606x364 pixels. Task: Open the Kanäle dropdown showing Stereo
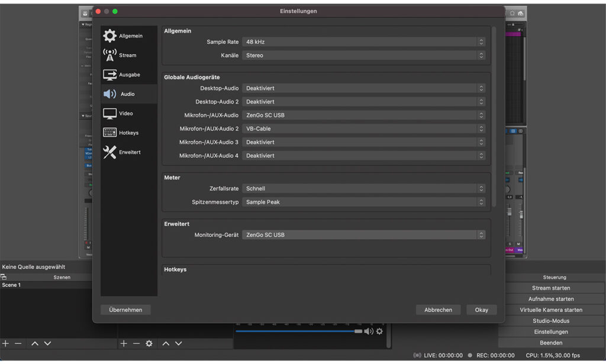364,55
